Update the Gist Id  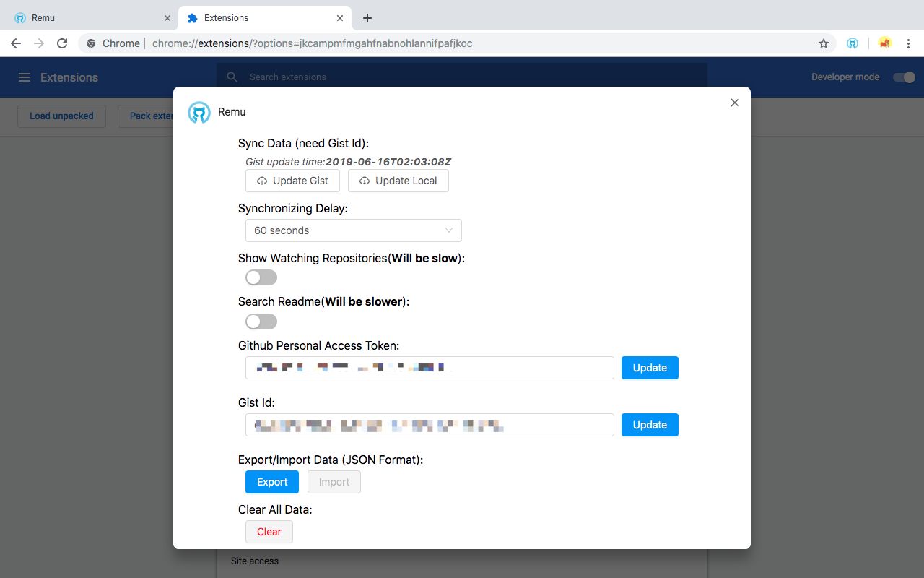650,425
